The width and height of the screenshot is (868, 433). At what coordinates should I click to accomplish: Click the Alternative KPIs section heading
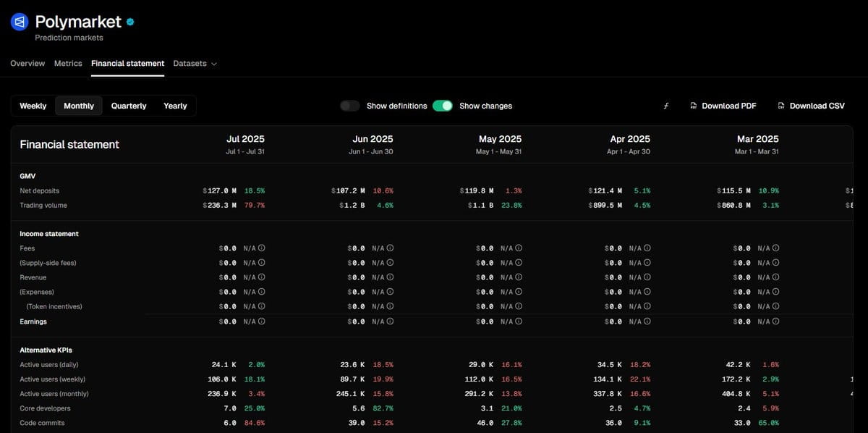click(46, 350)
